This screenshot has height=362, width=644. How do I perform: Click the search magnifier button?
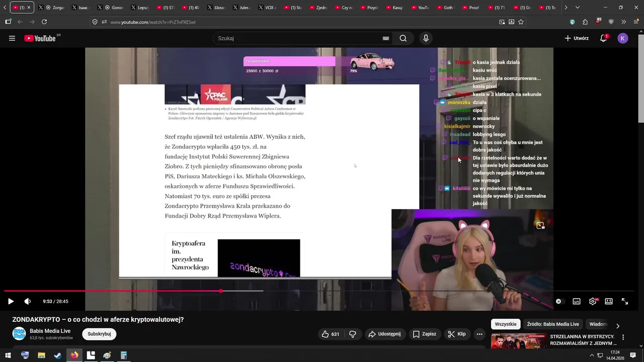coord(403,38)
